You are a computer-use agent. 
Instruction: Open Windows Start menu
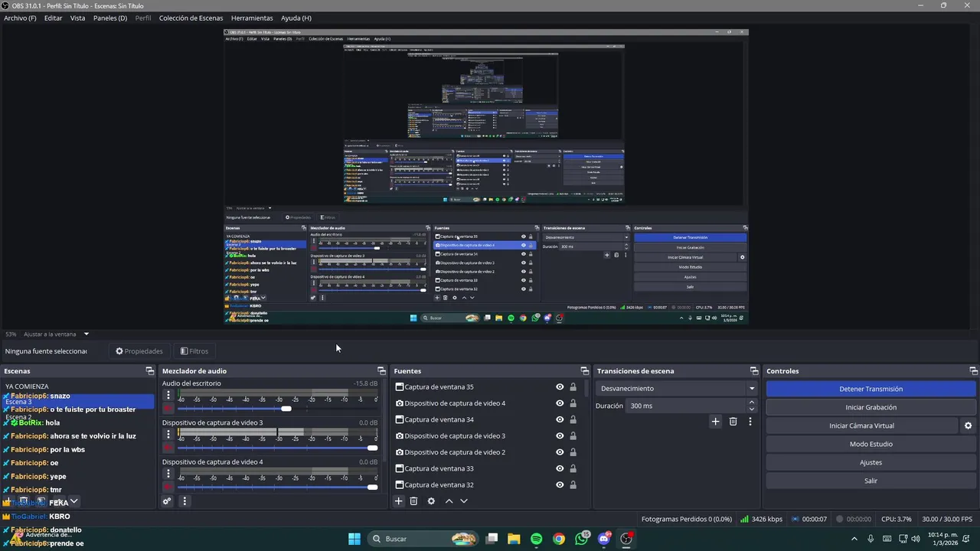(x=354, y=539)
